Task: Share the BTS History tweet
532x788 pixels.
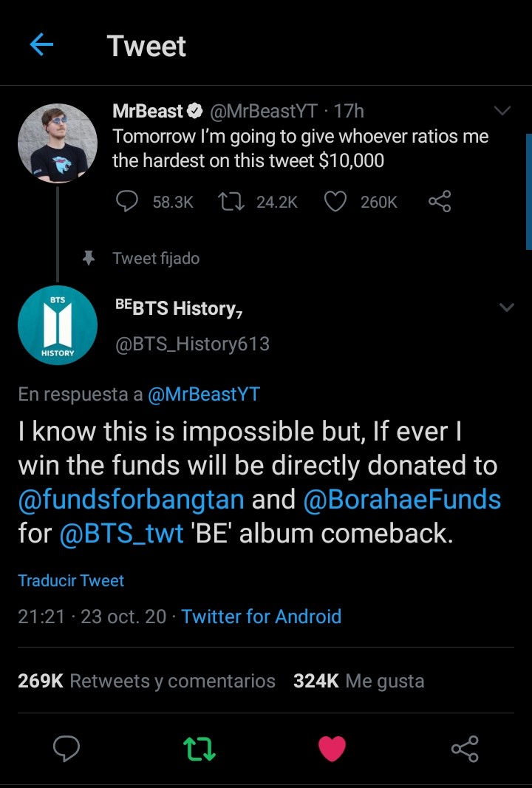Action: click(465, 748)
